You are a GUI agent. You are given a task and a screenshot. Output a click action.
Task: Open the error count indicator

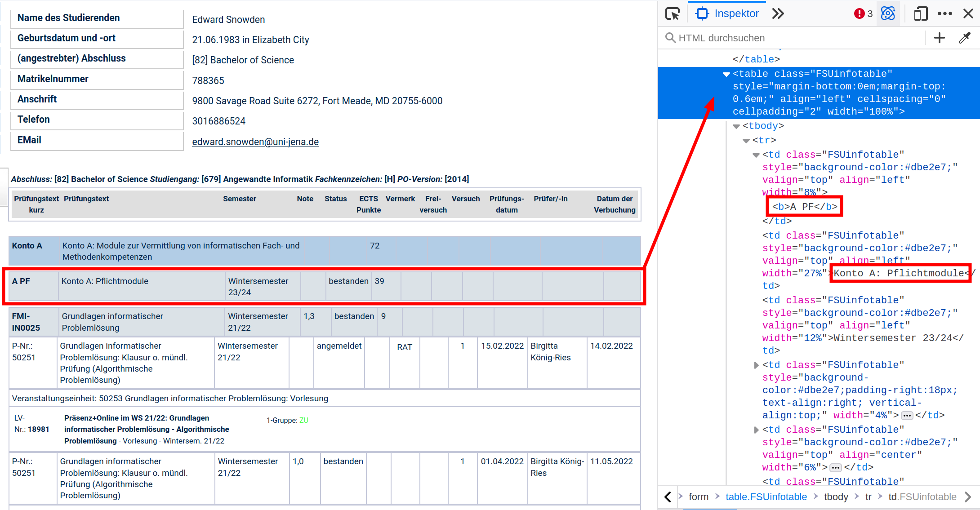(x=863, y=14)
